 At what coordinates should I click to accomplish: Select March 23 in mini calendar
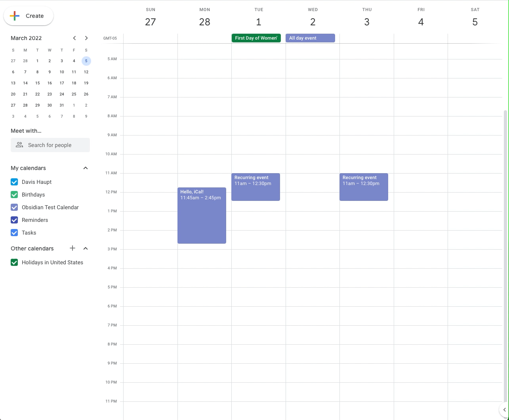[x=50, y=94]
